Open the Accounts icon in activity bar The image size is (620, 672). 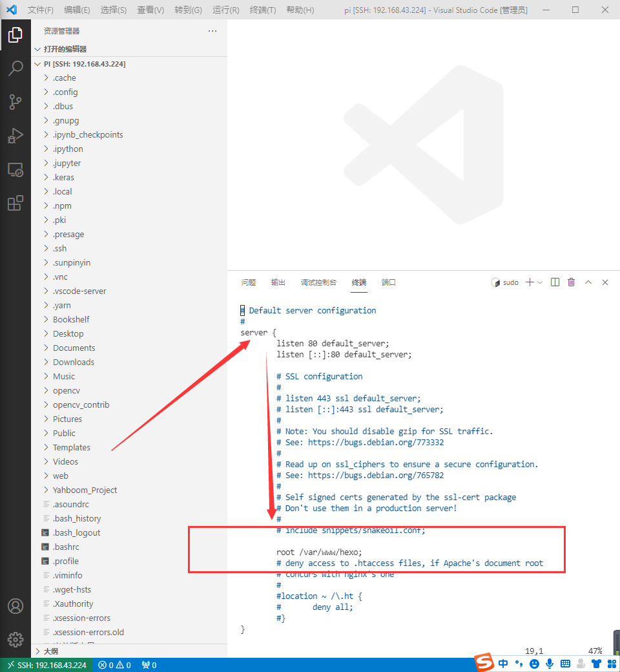15,606
